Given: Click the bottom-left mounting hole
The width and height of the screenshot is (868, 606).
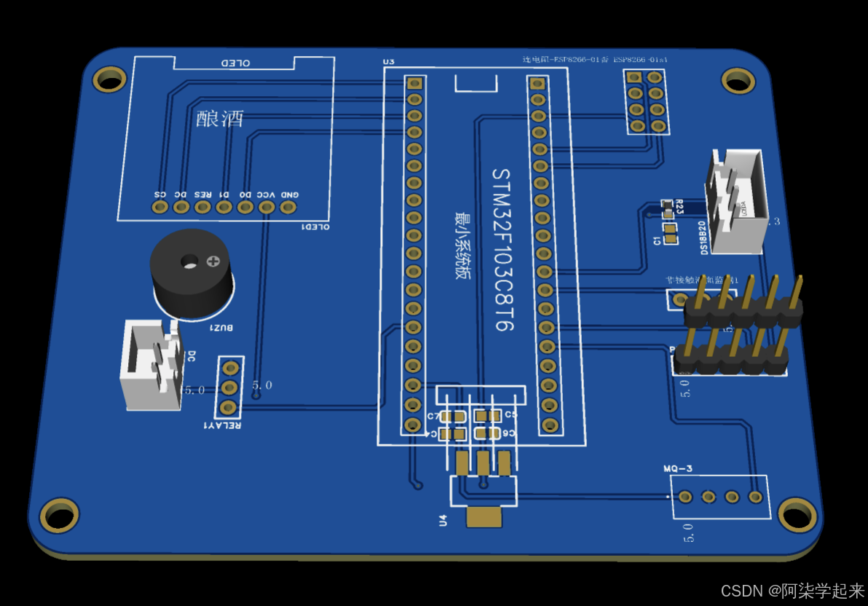Looking at the screenshot, I should [60, 517].
